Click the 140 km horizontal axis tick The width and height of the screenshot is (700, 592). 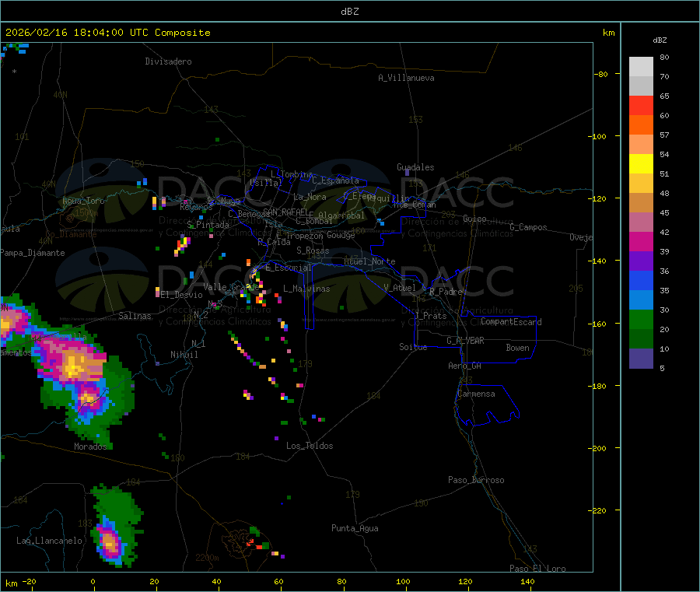pos(527,582)
